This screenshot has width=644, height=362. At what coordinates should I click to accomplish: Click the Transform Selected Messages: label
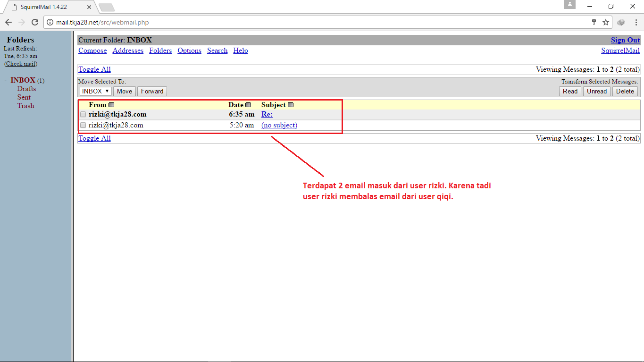pos(600,82)
